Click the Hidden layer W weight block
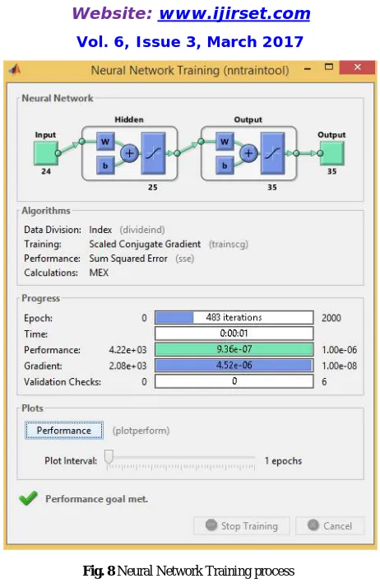The width and height of the screenshot is (380, 588). pos(105,142)
